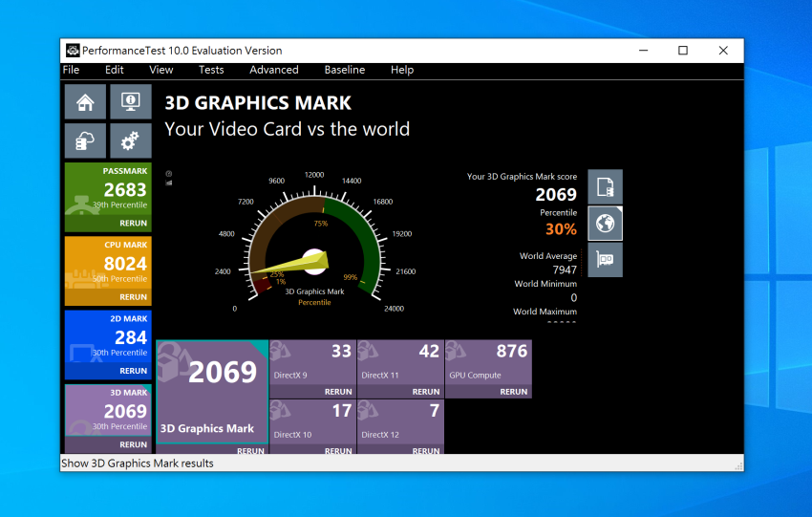Viewport: 812px width, 517px height.
Task: Open the Home dashboard icon
Action: tap(85, 102)
